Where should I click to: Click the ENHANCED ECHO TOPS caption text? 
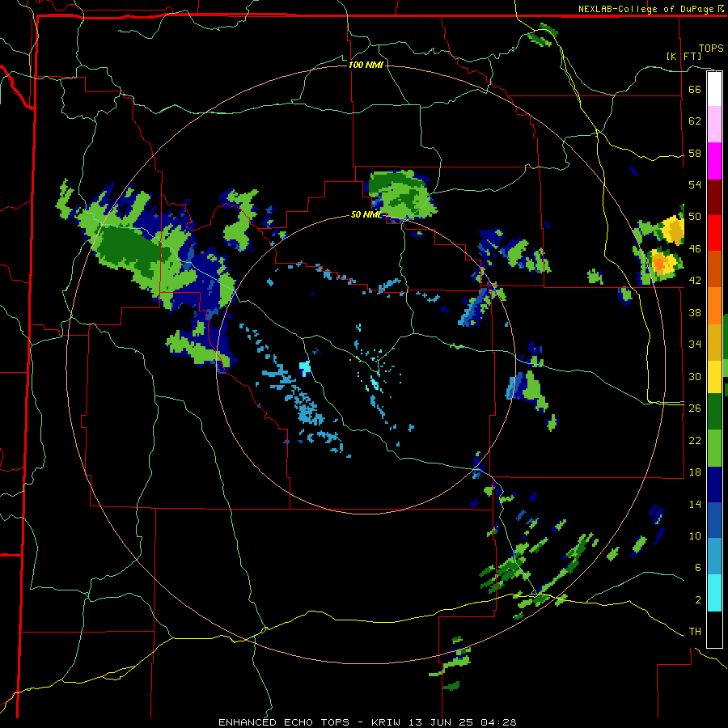tap(284, 722)
